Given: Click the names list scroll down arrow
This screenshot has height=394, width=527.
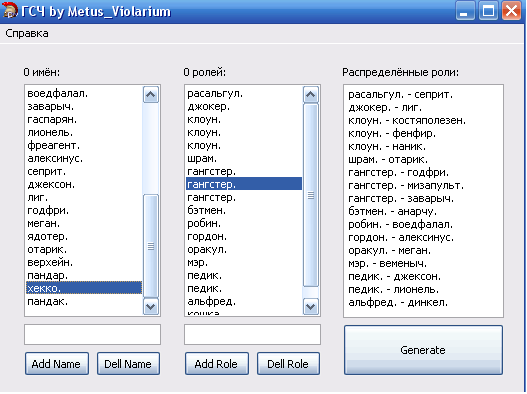Looking at the screenshot, I should [x=151, y=307].
